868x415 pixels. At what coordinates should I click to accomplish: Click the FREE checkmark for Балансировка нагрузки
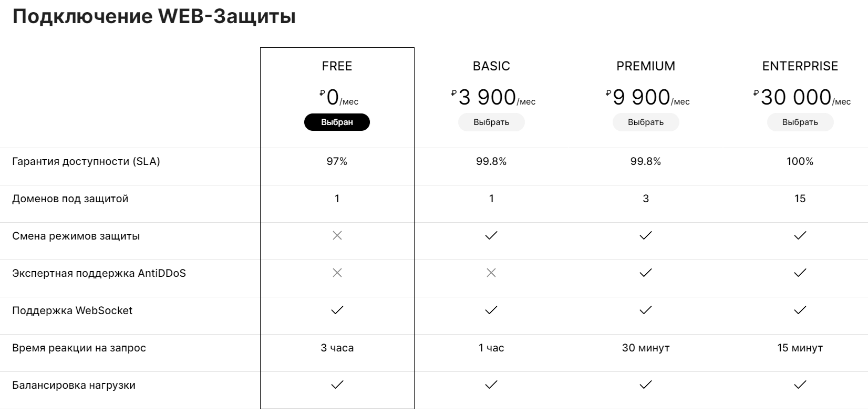pos(337,385)
